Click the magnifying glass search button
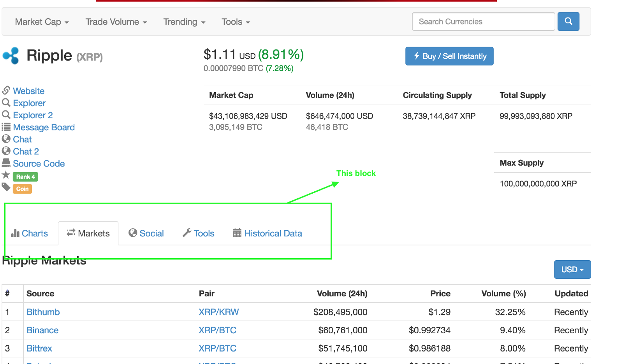 [568, 21]
